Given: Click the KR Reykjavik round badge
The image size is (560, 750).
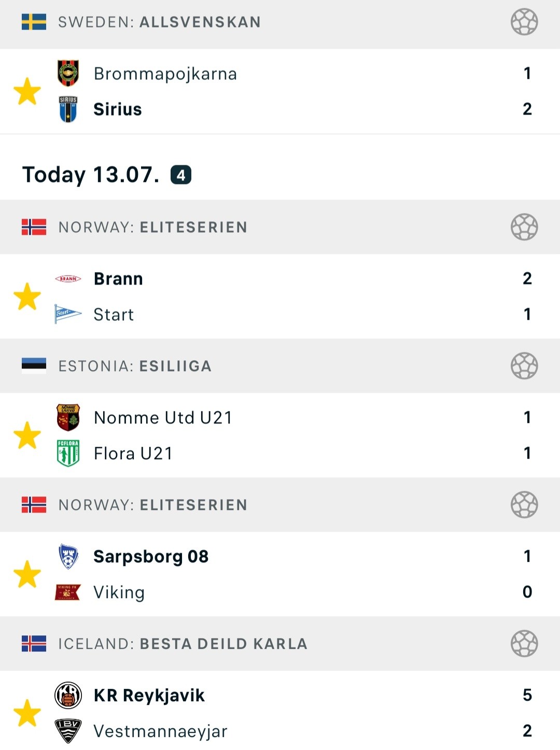Looking at the screenshot, I should 68,696.
